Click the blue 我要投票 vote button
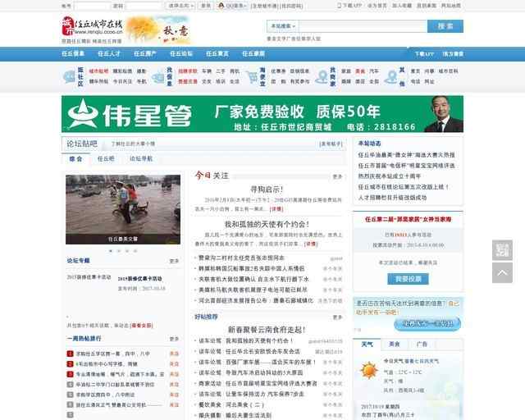Image resolution: width=525 pixels, height=420 pixels. point(408,279)
